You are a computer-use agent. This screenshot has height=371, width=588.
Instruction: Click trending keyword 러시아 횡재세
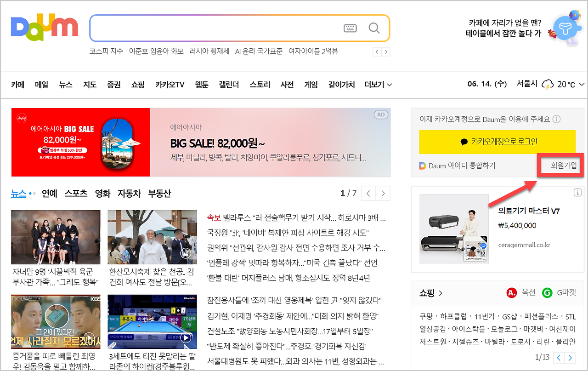(209, 51)
